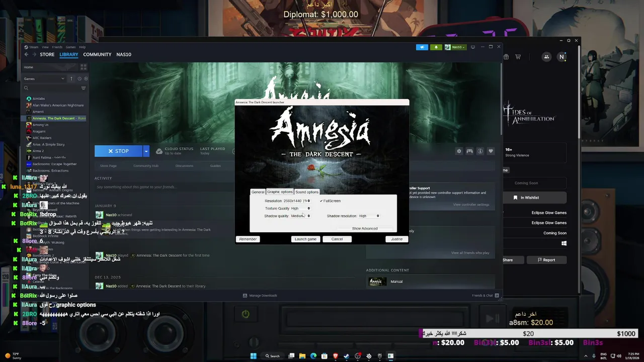The image size is (644, 362).
Task: Click the Remember button in launcher
Action: pyautogui.click(x=248, y=239)
